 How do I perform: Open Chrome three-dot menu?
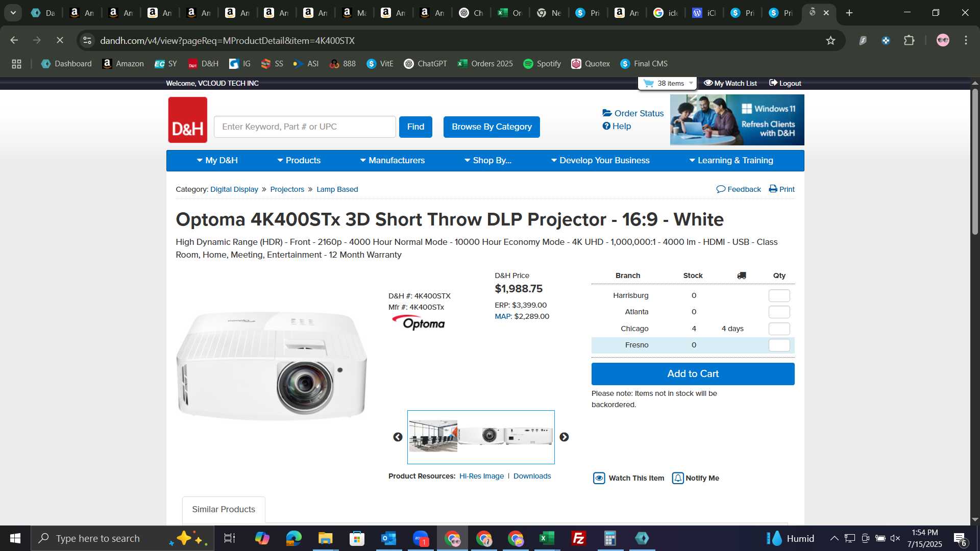(x=966, y=40)
